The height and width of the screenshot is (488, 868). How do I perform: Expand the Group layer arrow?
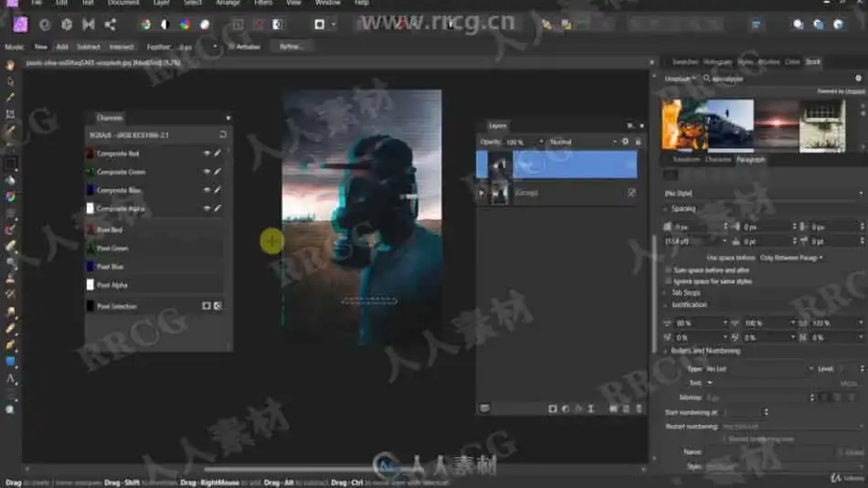[481, 194]
